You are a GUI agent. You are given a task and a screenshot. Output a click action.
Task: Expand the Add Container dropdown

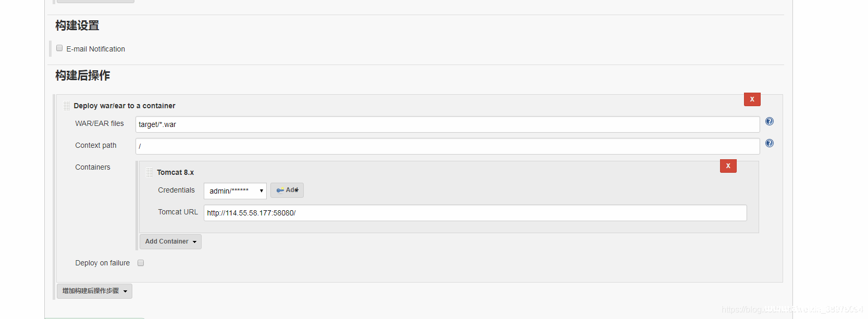pos(170,242)
